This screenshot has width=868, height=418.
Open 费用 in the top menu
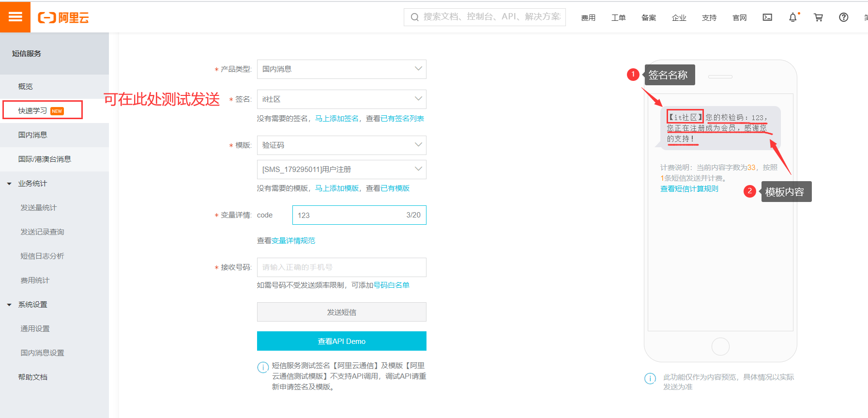click(x=588, y=18)
